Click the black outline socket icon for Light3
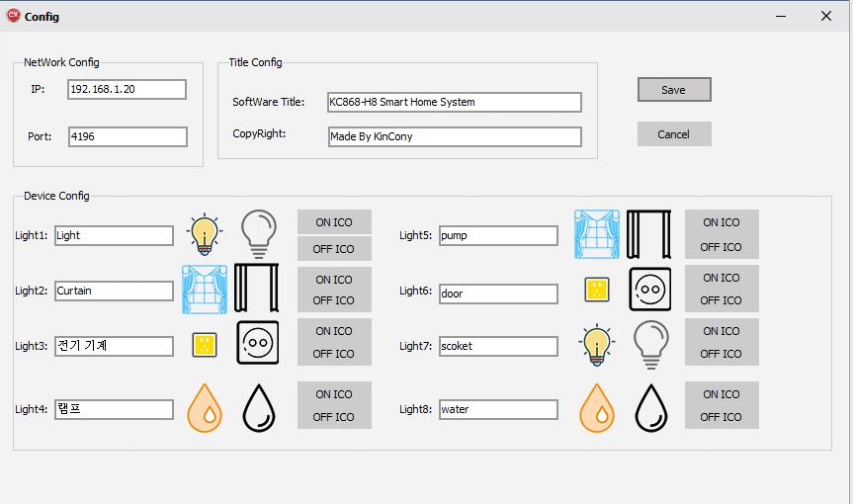The height and width of the screenshot is (504, 853). (257, 343)
